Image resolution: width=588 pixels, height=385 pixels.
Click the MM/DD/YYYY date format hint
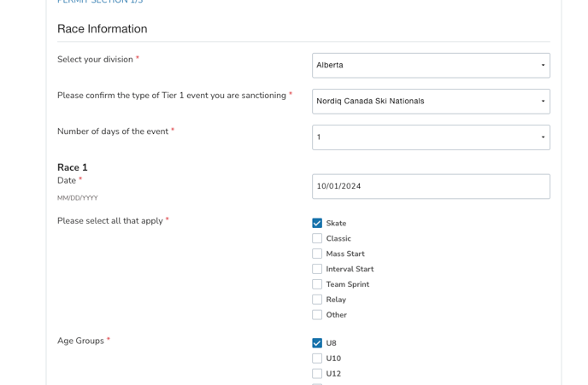(77, 198)
